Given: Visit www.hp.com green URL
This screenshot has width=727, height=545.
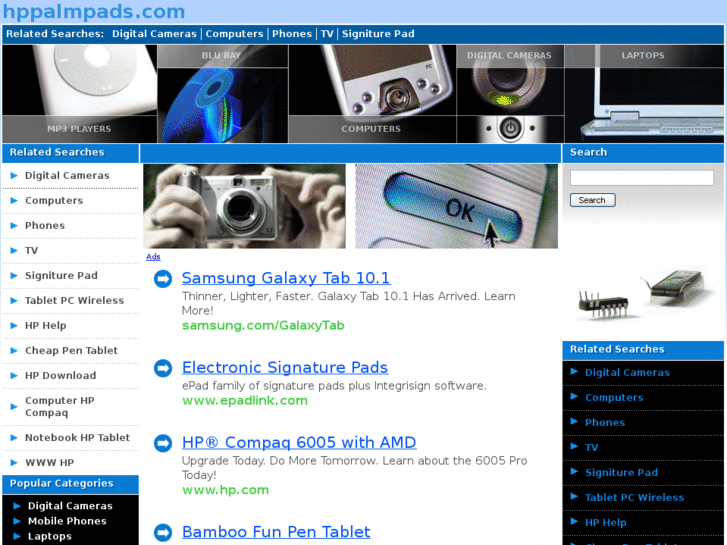Looking at the screenshot, I should pyautogui.click(x=225, y=490).
